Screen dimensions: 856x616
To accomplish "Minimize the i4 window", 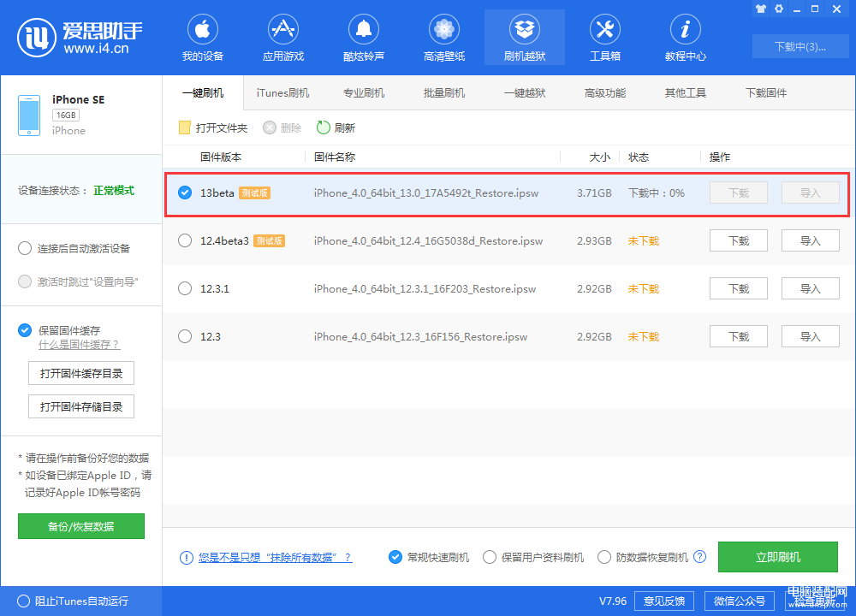I will click(x=797, y=9).
